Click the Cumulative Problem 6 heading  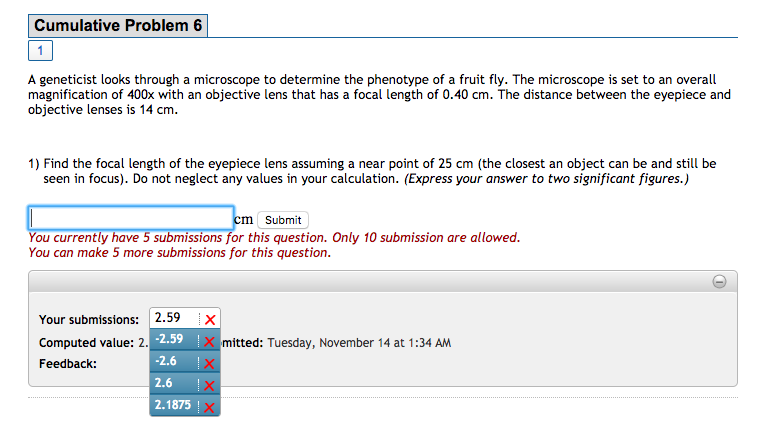click(x=117, y=26)
